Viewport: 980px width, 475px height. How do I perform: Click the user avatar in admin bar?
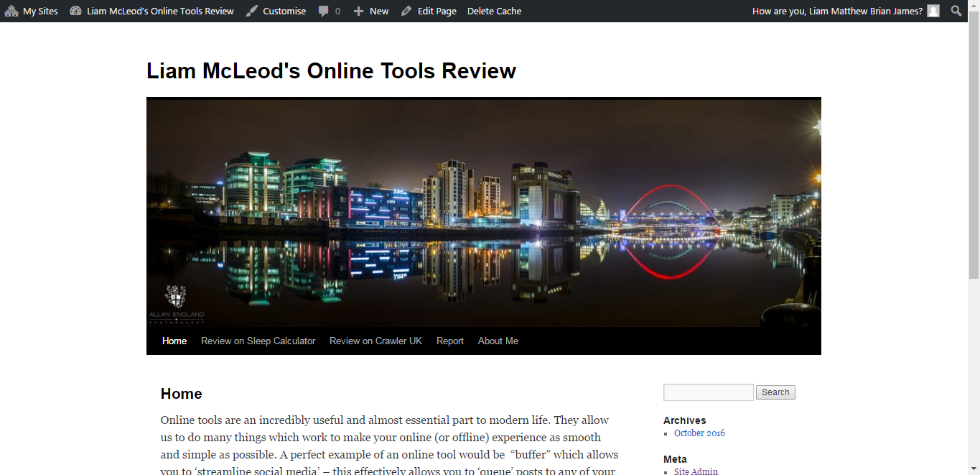coord(933,11)
